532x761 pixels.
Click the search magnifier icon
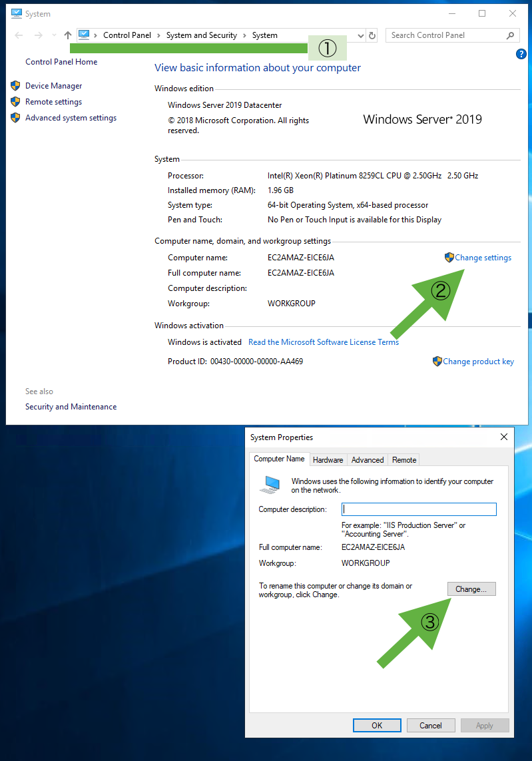pyautogui.click(x=511, y=35)
